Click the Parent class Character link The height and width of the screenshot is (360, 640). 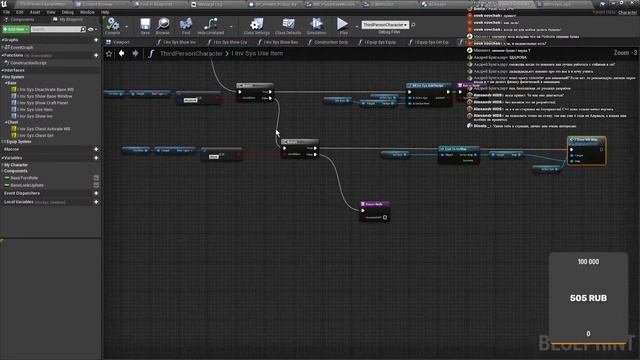(627, 13)
